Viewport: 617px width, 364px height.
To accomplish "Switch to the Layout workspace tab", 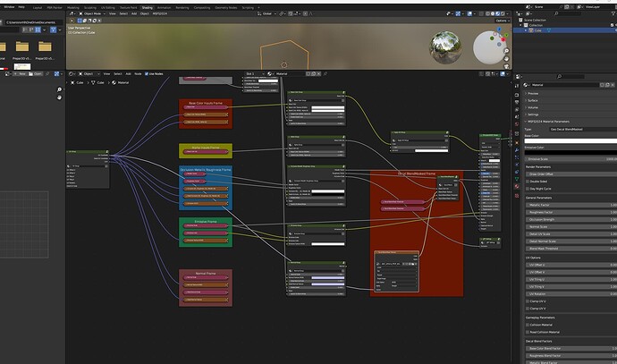I will coord(38,7).
